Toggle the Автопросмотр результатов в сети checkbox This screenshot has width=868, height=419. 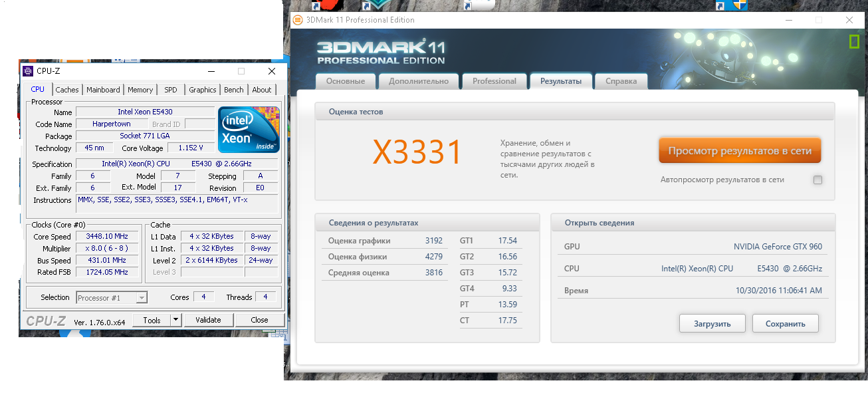(817, 180)
